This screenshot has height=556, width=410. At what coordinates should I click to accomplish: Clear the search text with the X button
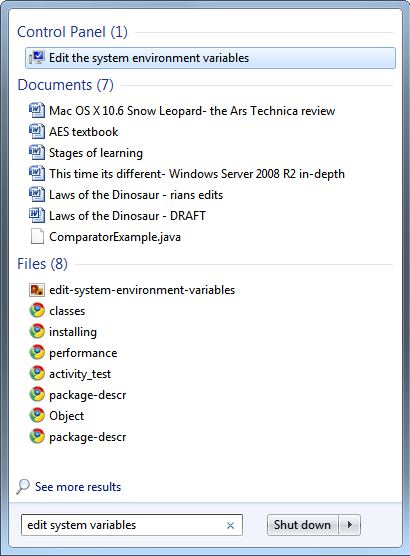tap(230, 526)
